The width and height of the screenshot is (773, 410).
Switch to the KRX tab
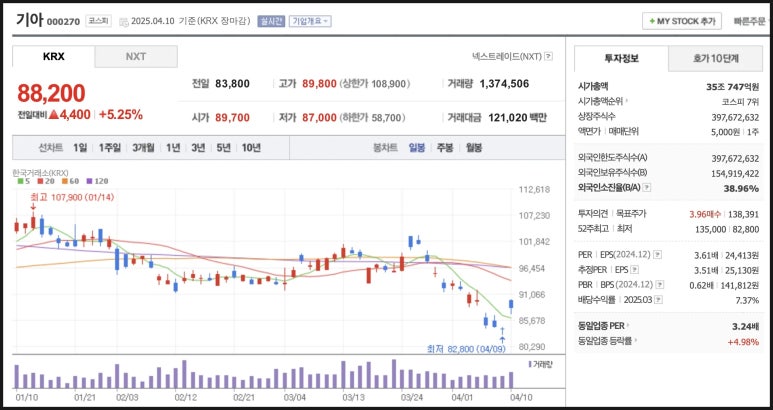[53, 56]
